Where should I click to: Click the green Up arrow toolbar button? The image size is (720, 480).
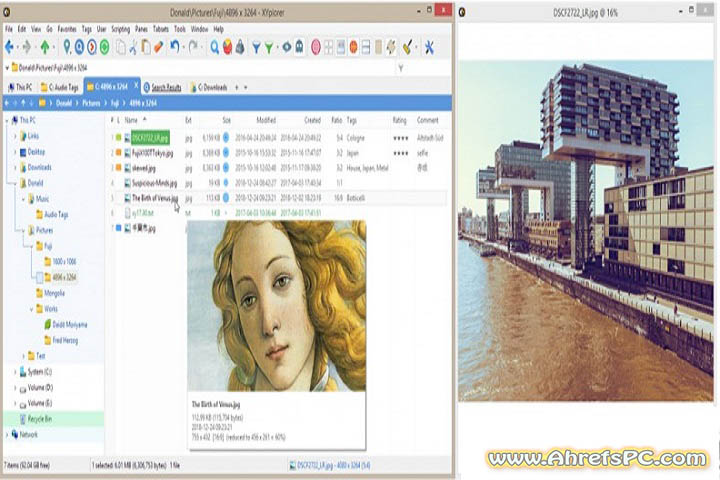45,47
